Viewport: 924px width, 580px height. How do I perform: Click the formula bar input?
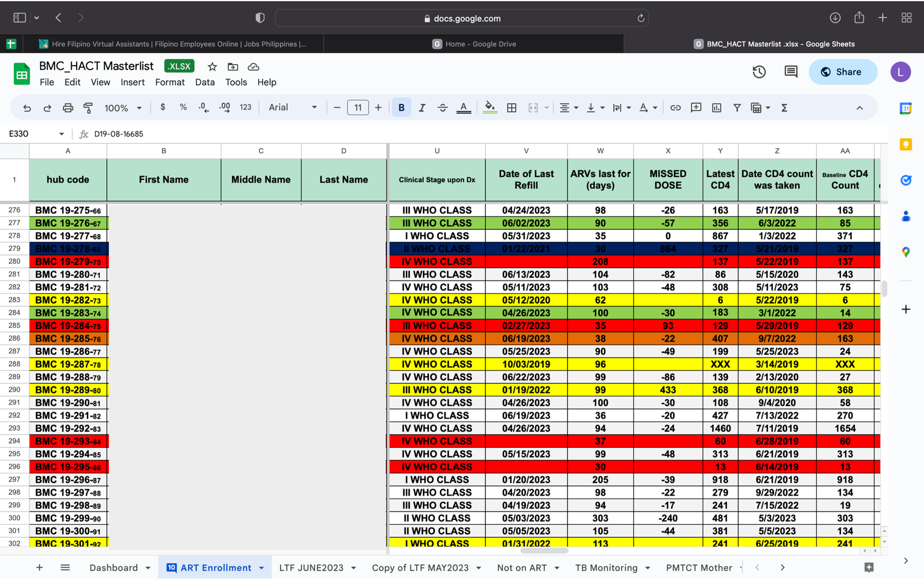point(487,134)
